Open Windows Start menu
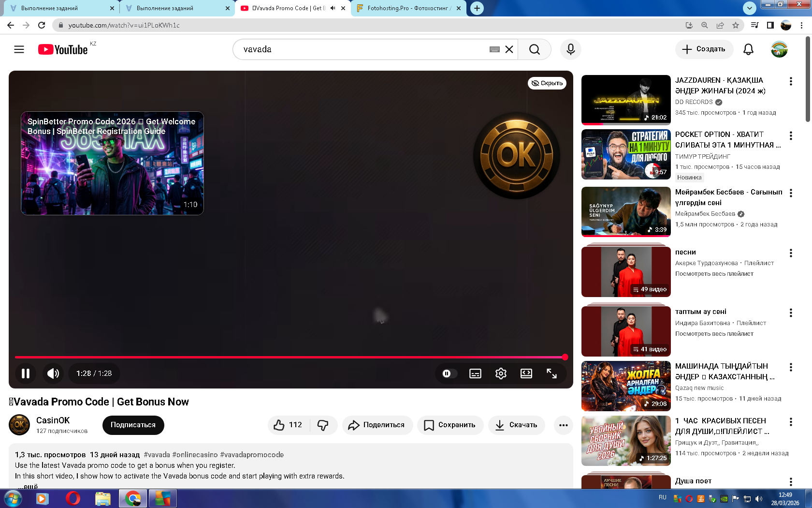 [12, 498]
